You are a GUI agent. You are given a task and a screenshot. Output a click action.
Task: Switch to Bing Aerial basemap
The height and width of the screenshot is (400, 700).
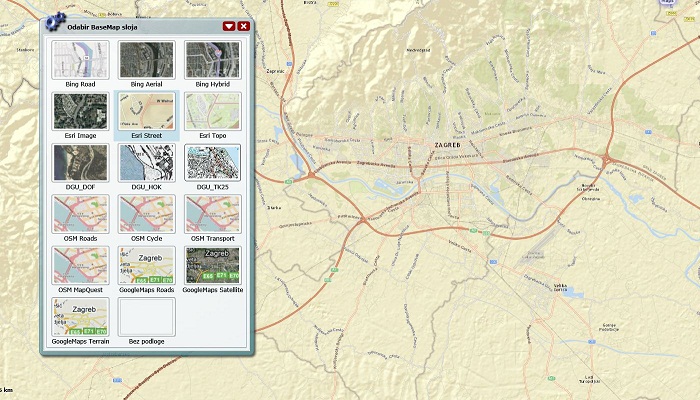click(146, 61)
